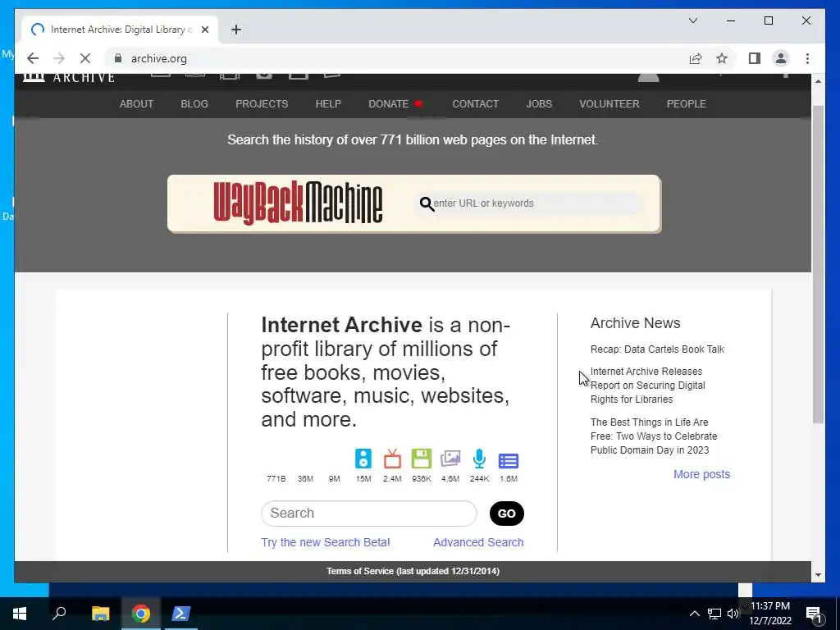Click the 771B count label
The height and width of the screenshot is (630, 840).
pos(276,478)
